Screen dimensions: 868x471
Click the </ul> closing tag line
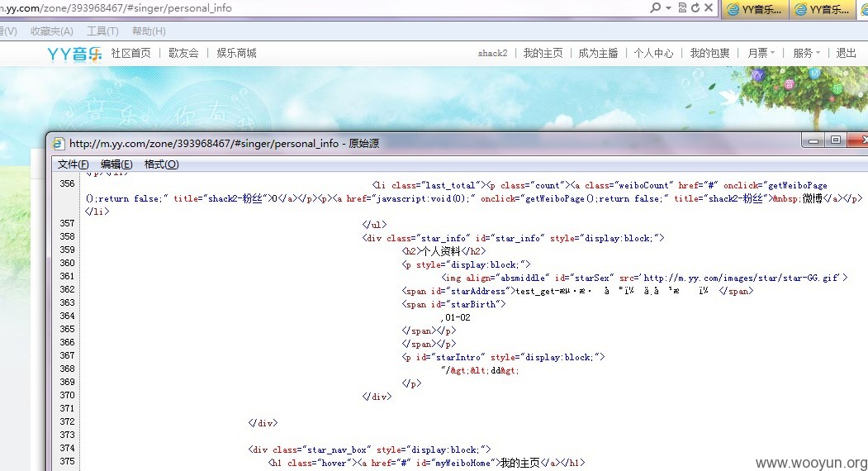click(x=375, y=225)
